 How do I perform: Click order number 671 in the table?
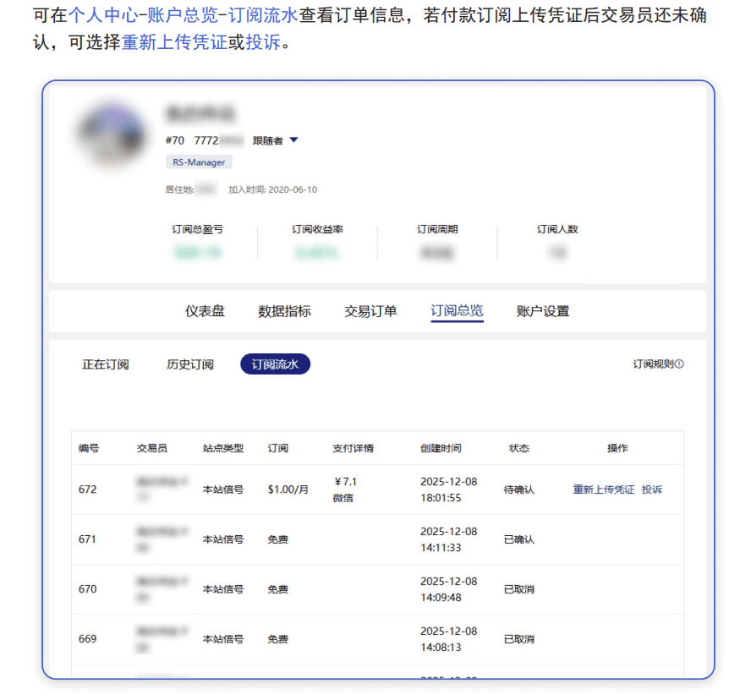pos(88,539)
